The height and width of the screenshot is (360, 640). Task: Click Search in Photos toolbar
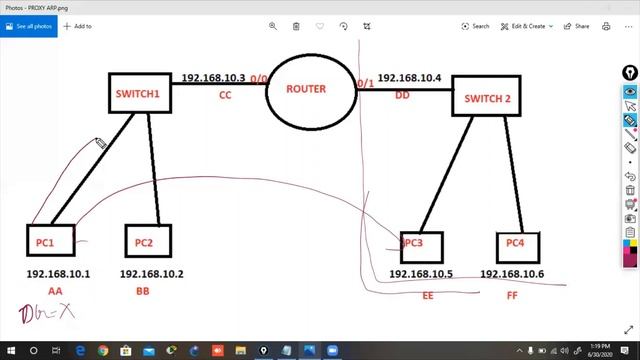tap(475, 26)
